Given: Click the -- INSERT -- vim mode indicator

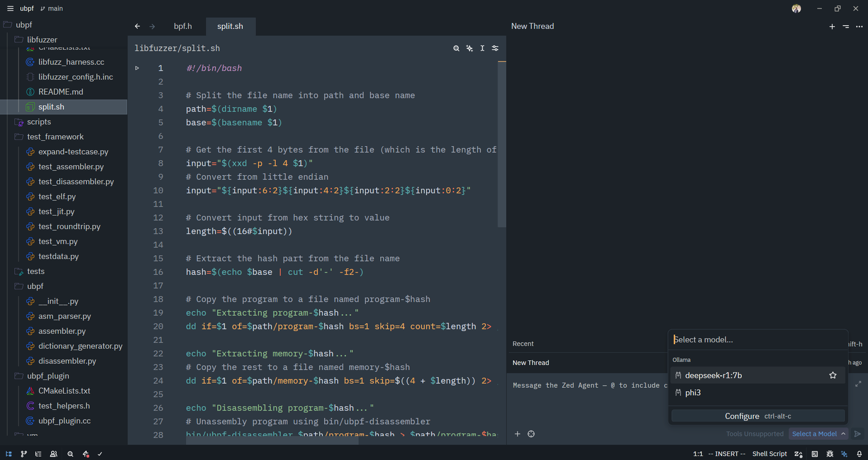Looking at the screenshot, I should [726, 454].
